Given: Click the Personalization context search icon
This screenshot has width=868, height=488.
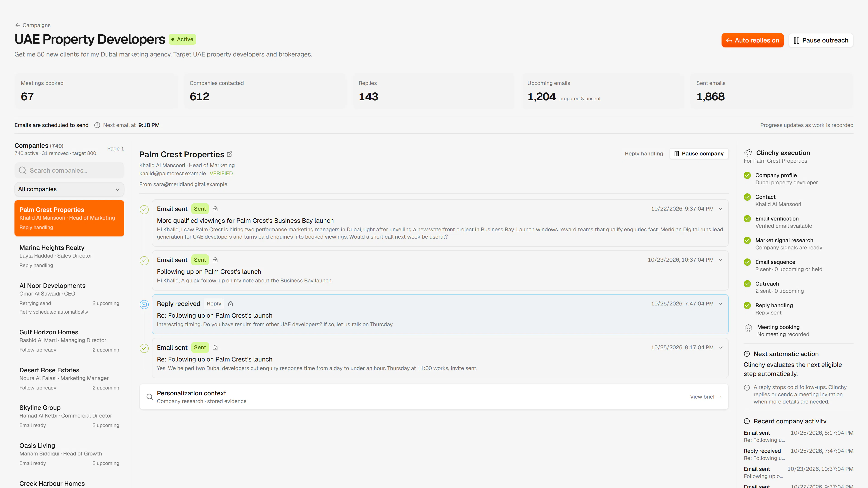Looking at the screenshot, I should coord(150,397).
